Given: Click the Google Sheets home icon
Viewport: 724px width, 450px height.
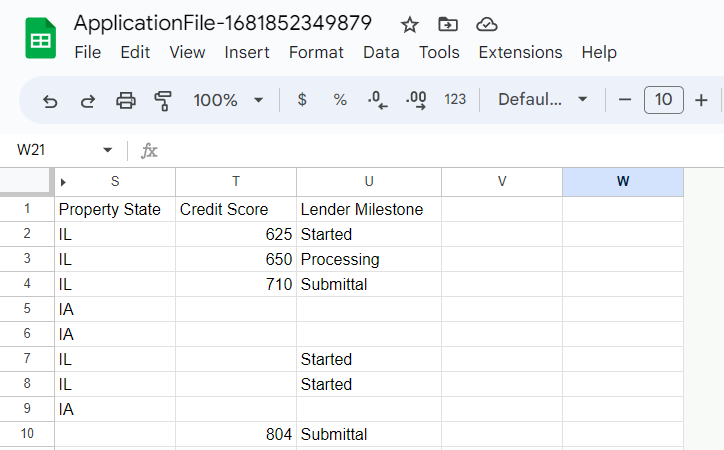Looking at the screenshot, I should pyautogui.click(x=41, y=39).
